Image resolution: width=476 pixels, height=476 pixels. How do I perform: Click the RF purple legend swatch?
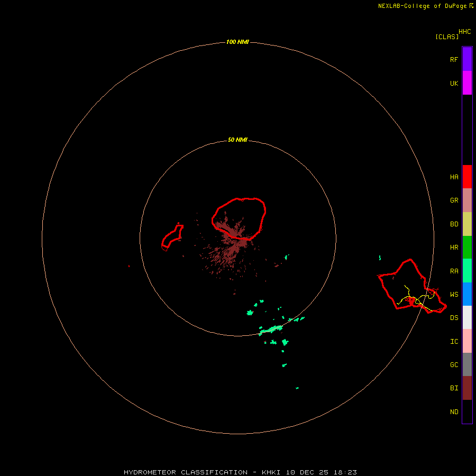coord(467,59)
